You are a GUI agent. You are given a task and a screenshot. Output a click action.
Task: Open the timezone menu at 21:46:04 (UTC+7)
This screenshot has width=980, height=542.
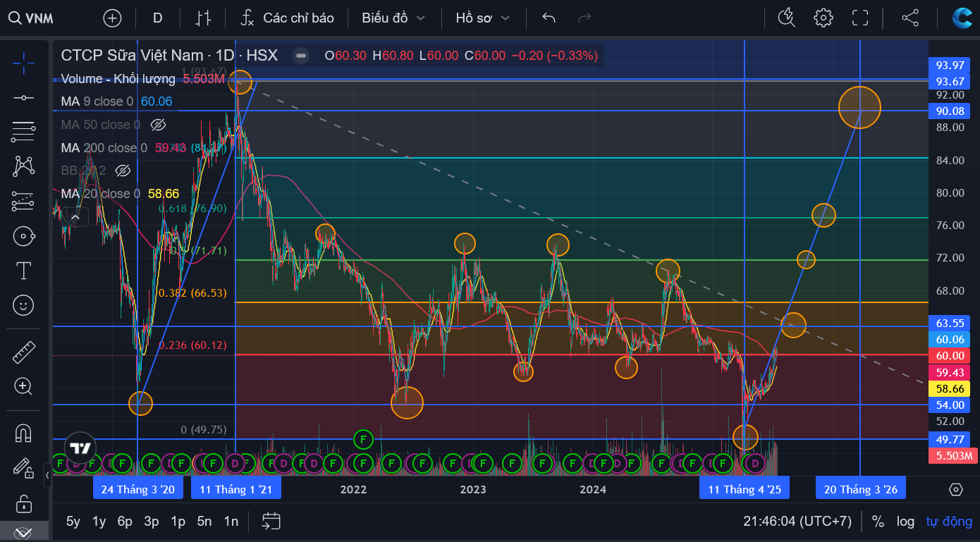point(797,522)
